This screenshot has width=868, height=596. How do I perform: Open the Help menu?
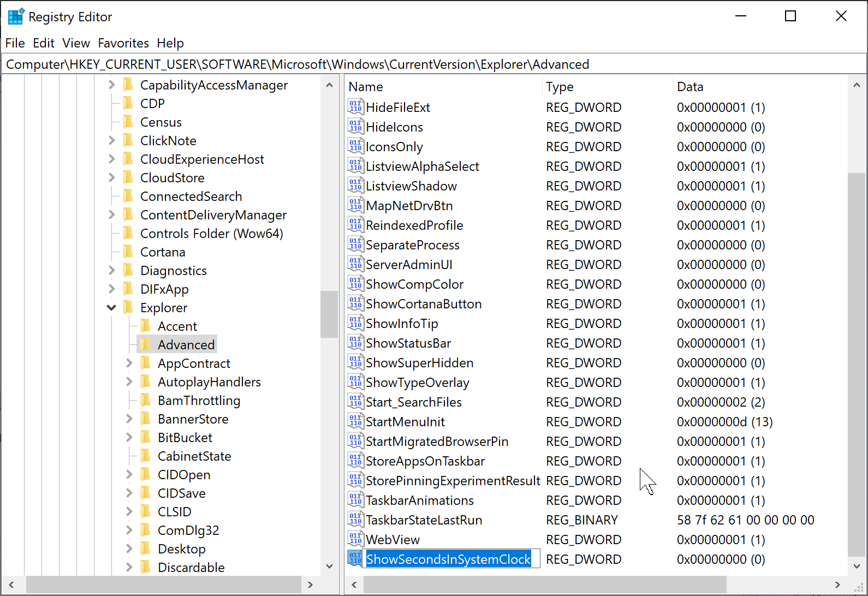[170, 43]
